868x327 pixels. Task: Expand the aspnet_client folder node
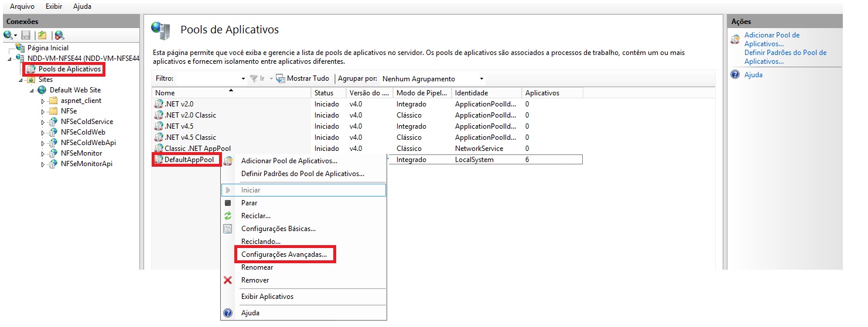pos(43,101)
